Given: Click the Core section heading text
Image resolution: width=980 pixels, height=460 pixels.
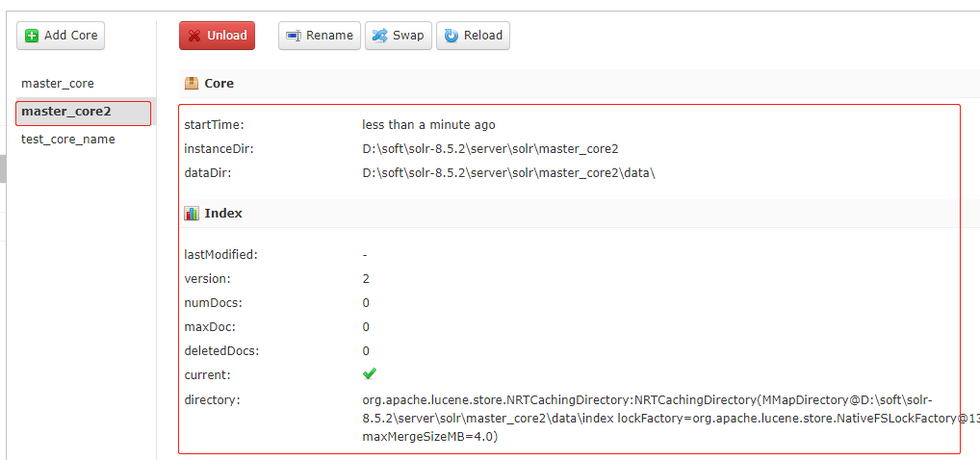Looking at the screenshot, I should point(219,84).
